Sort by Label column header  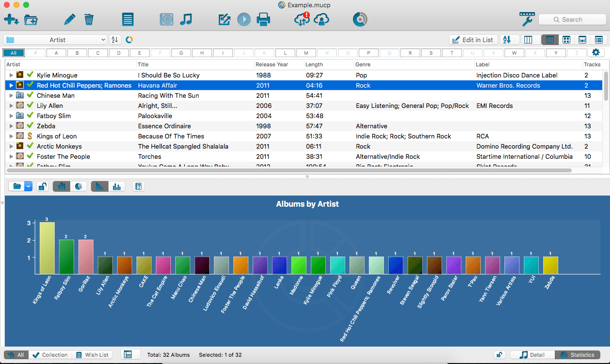(528, 64)
